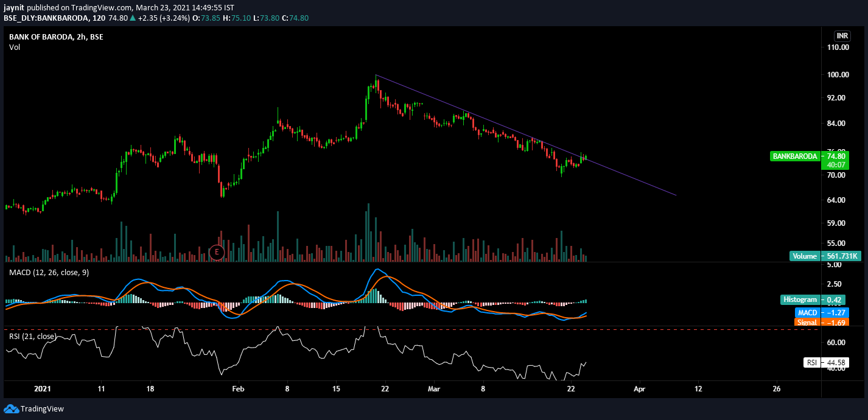This screenshot has width=868, height=420.
Task: Click the green BANKBARODA symbol tag
Action: click(x=794, y=156)
